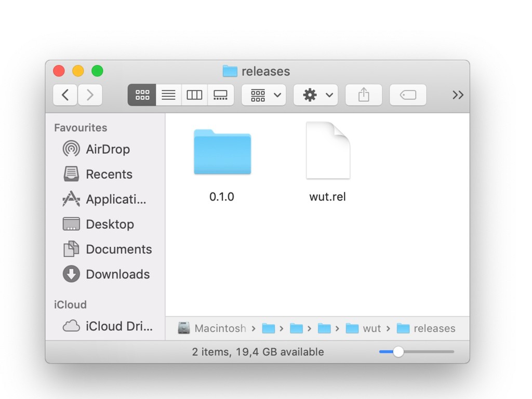Open Desktop in the sidebar
The image size is (532, 399).
[x=98, y=224]
